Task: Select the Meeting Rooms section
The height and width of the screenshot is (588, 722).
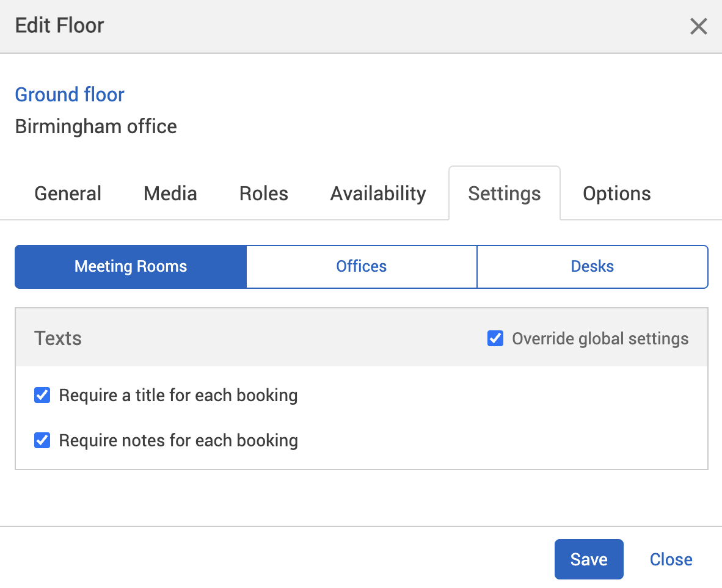Action: (x=130, y=266)
